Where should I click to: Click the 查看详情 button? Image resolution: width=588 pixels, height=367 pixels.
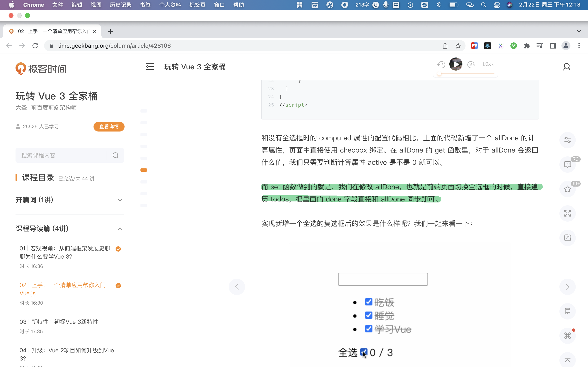pos(109,126)
